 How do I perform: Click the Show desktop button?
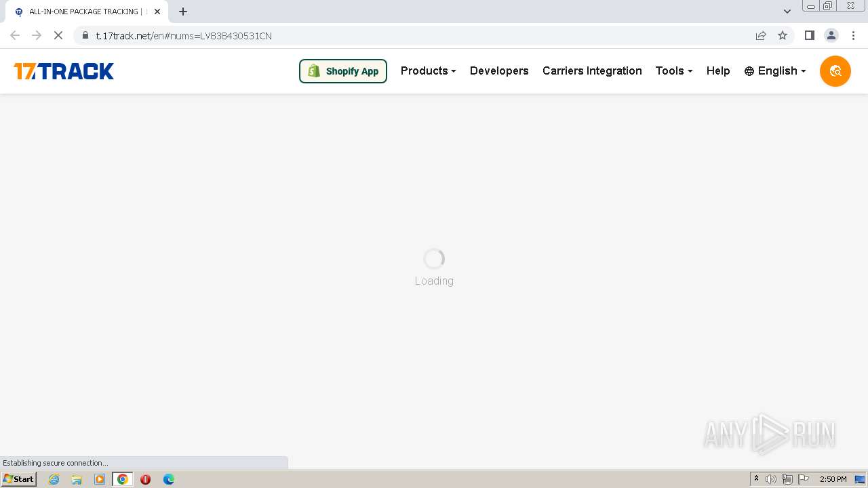point(860,479)
